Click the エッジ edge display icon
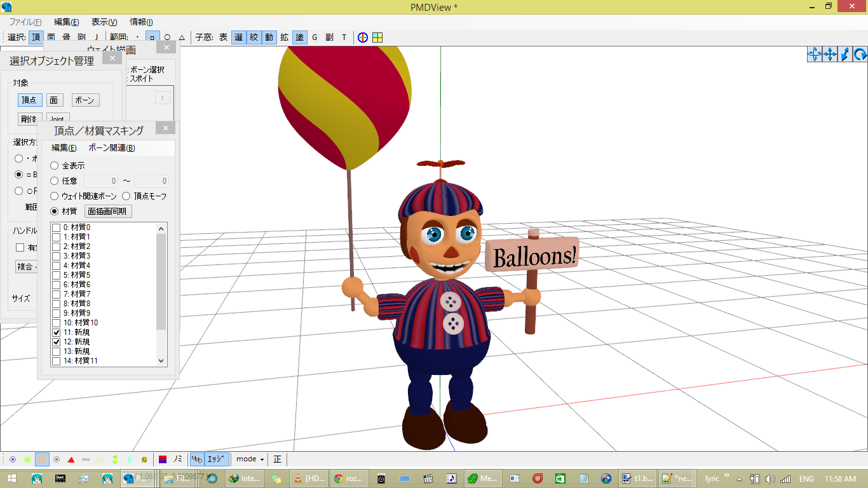The height and width of the screenshot is (488, 868). pyautogui.click(x=217, y=459)
